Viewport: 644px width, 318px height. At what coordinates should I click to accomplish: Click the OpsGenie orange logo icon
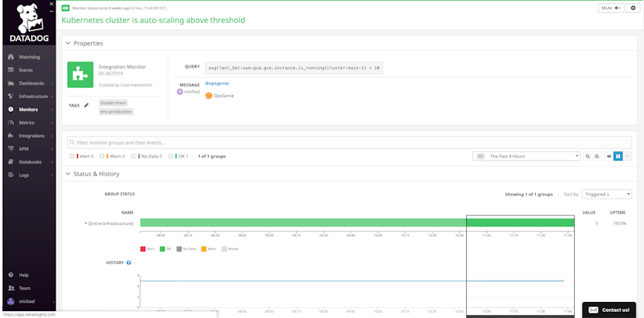pos(208,96)
